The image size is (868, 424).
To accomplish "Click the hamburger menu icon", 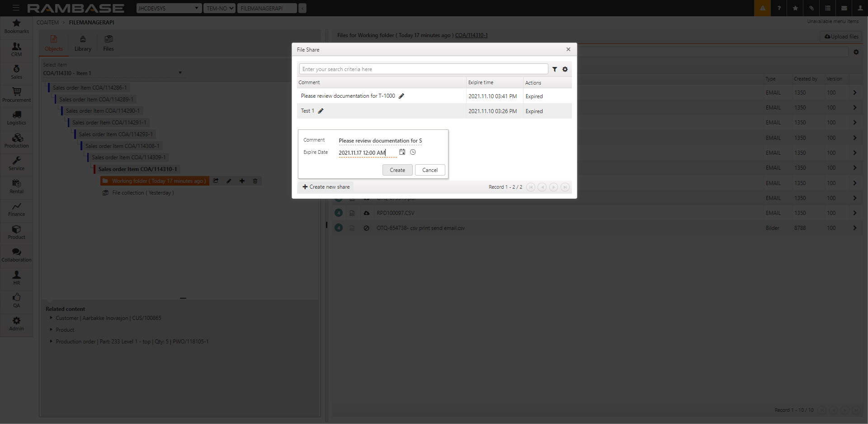I will (16, 8).
